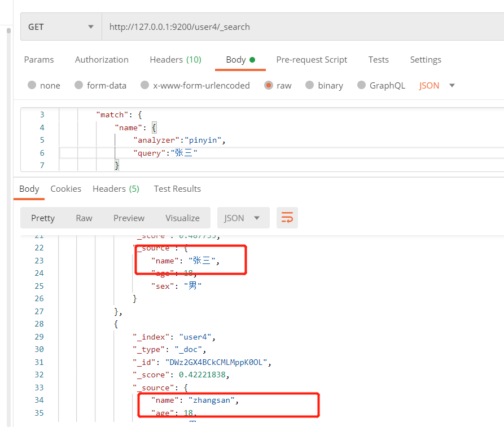
Task: Open the Pre-request Script tab
Action: click(x=312, y=59)
